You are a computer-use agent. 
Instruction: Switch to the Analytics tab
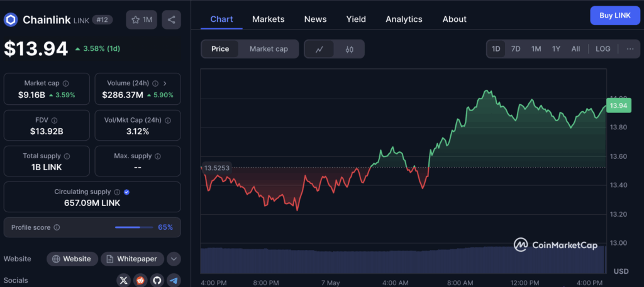coord(404,19)
